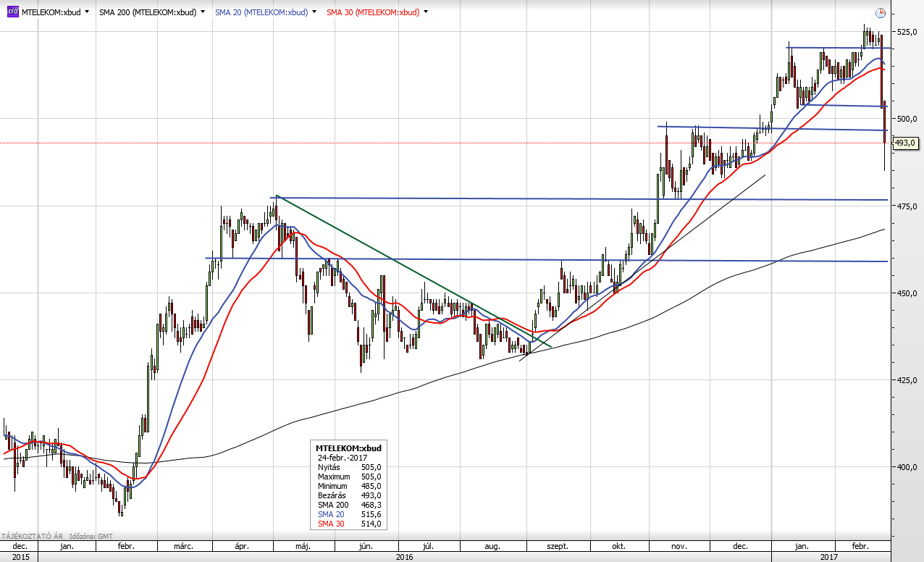Click the dec. 2015 month label
Screen dimensions: 924x562
20,546
